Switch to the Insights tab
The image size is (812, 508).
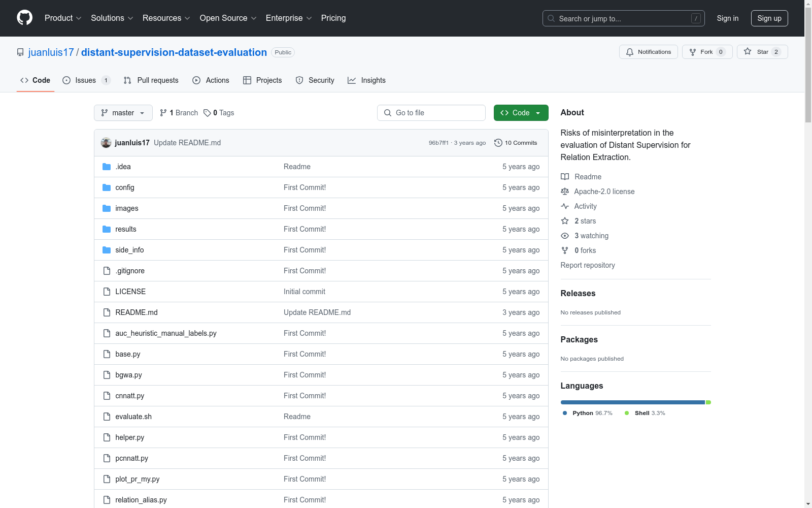coord(366,80)
